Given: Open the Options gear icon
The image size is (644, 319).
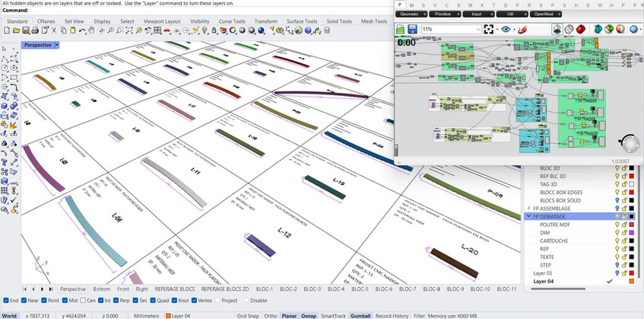Looking at the screenshot, I should (279, 30).
